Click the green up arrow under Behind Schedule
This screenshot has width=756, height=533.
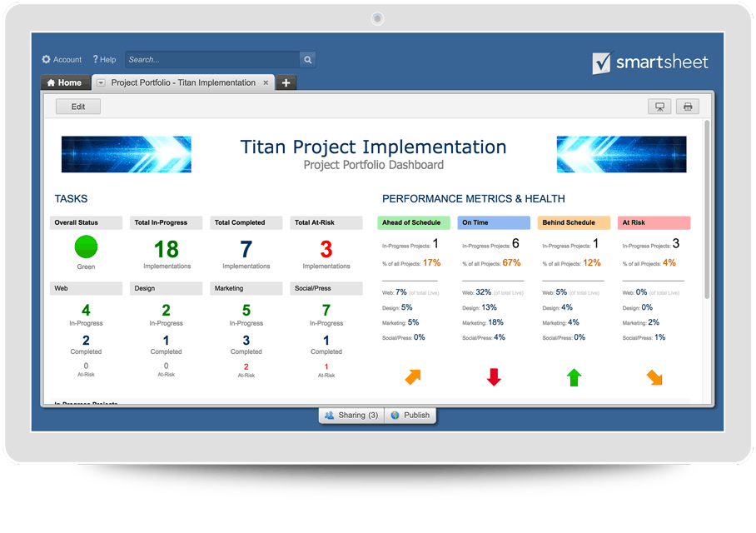(x=574, y=377)
